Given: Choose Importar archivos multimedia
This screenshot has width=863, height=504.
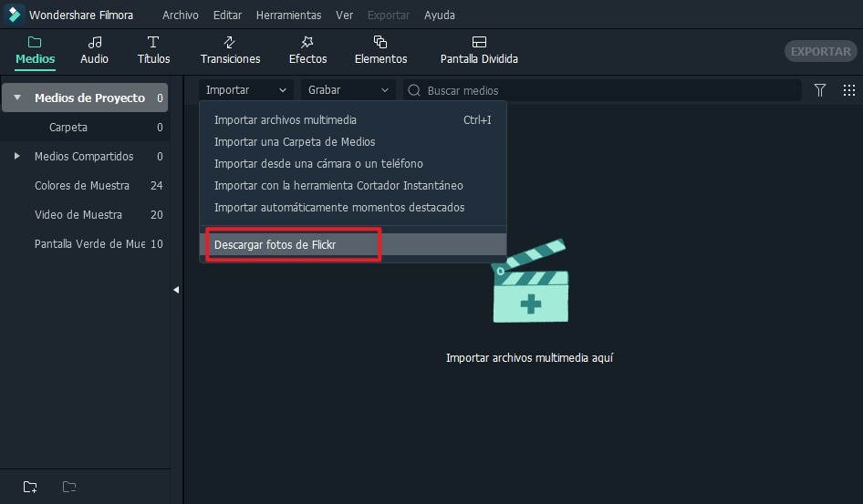Looking at the screenshot, I should point(353,119).
